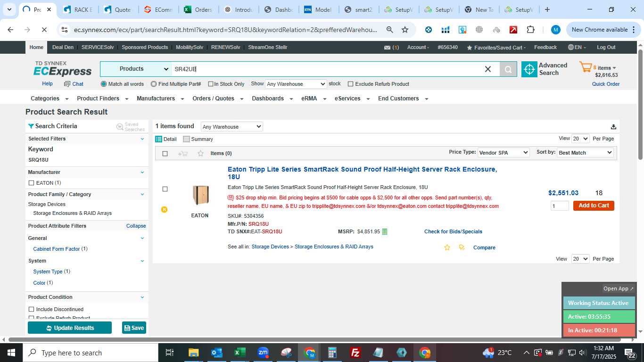Save search criteria with Save button
Viewport: 644px width, 362px height.
point(134,328)
